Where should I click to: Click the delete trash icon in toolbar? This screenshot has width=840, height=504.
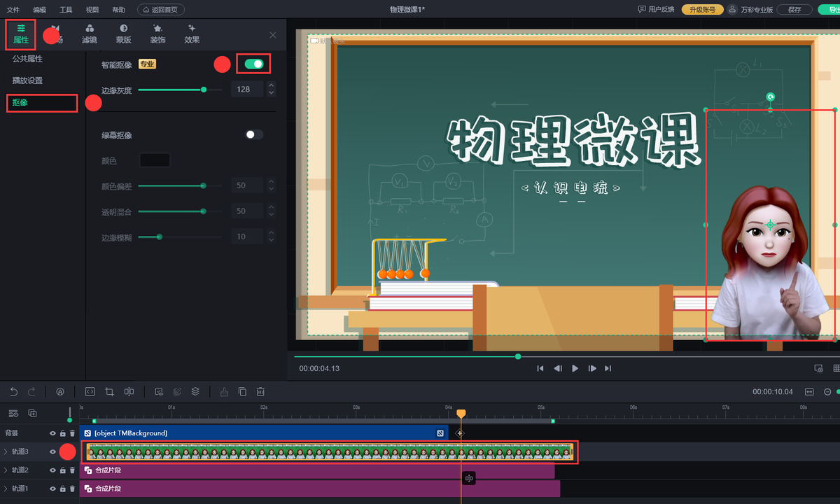coord(260,392)
